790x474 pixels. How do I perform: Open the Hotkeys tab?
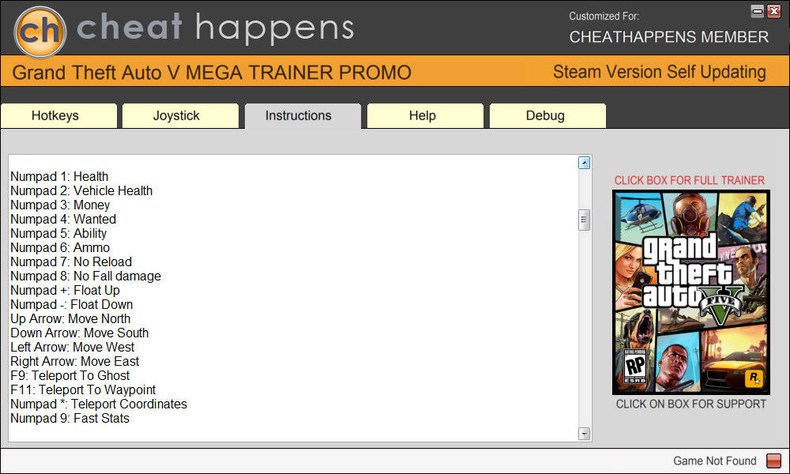click(59, 116)
